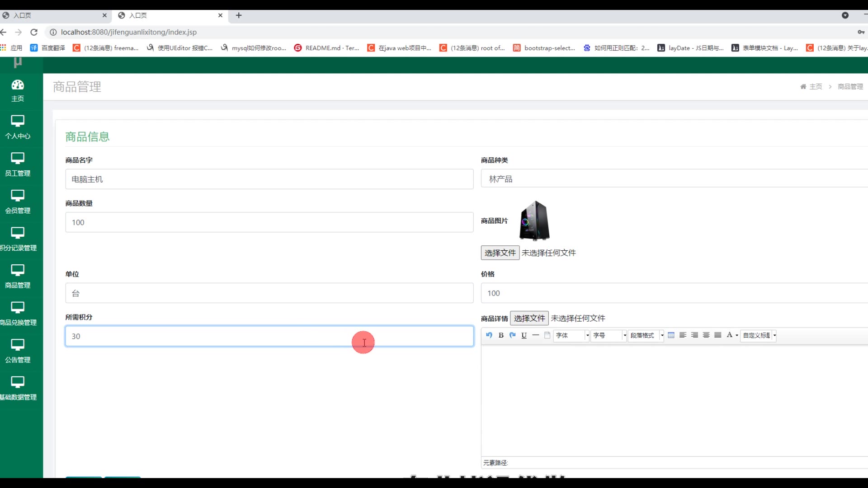Click the justify alignment icon

pyautogui.click(x=717, y=335)
